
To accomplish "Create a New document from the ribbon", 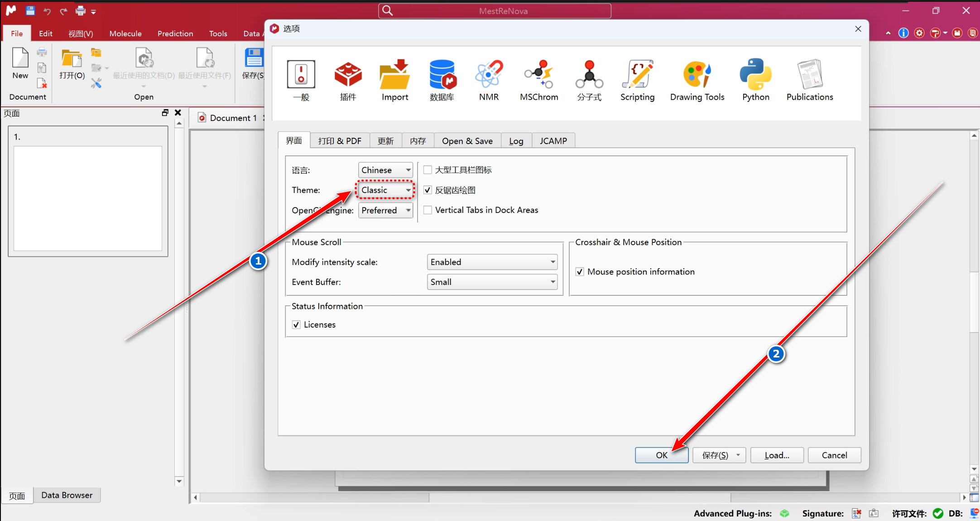I will (20, 63).
